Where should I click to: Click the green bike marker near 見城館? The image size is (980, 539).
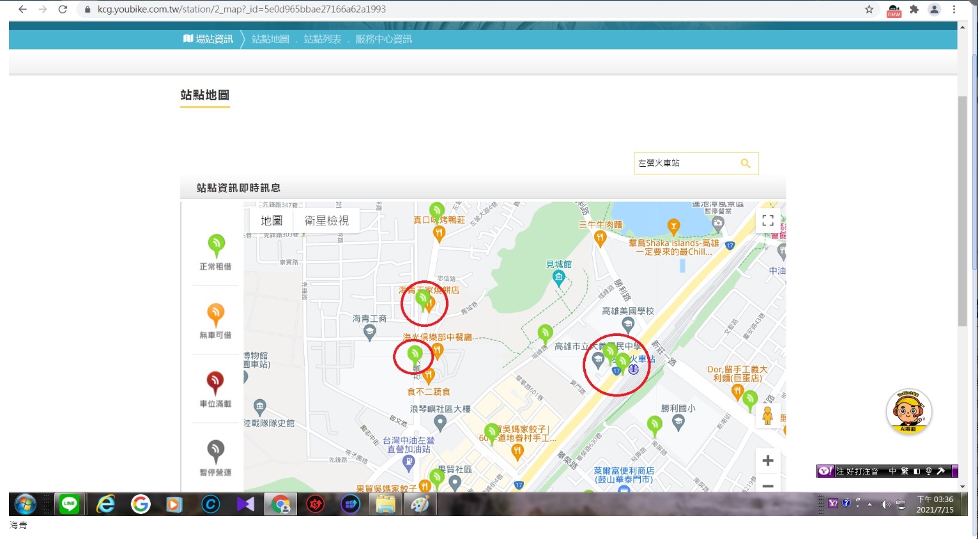tap(545, 333)
